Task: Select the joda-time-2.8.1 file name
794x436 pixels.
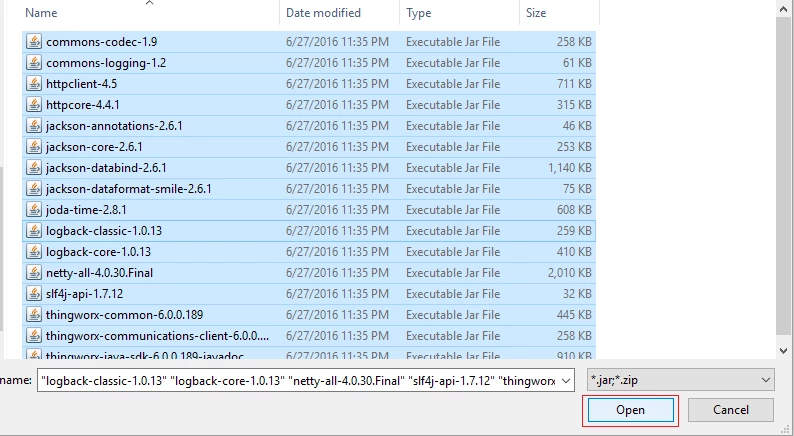Action: pos(86,210)
